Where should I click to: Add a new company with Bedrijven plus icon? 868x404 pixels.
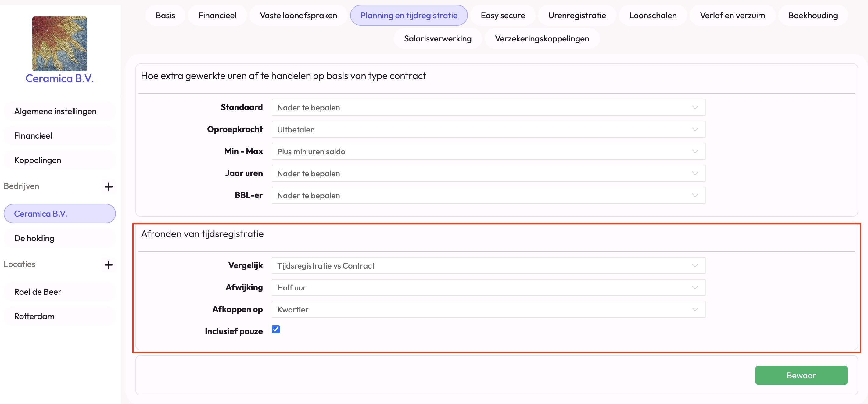[108, 186]
